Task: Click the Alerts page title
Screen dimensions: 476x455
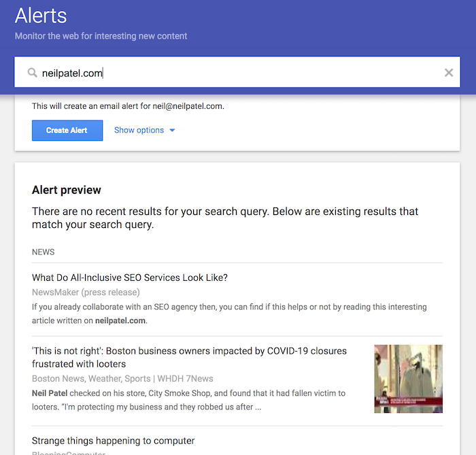Action: point(41,16)
